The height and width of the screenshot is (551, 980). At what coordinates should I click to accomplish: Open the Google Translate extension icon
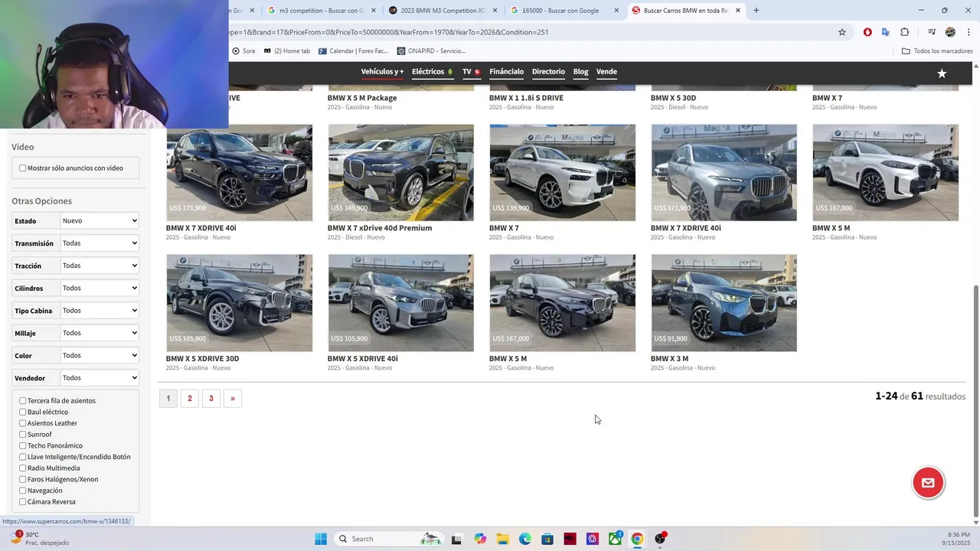point(886,32)
